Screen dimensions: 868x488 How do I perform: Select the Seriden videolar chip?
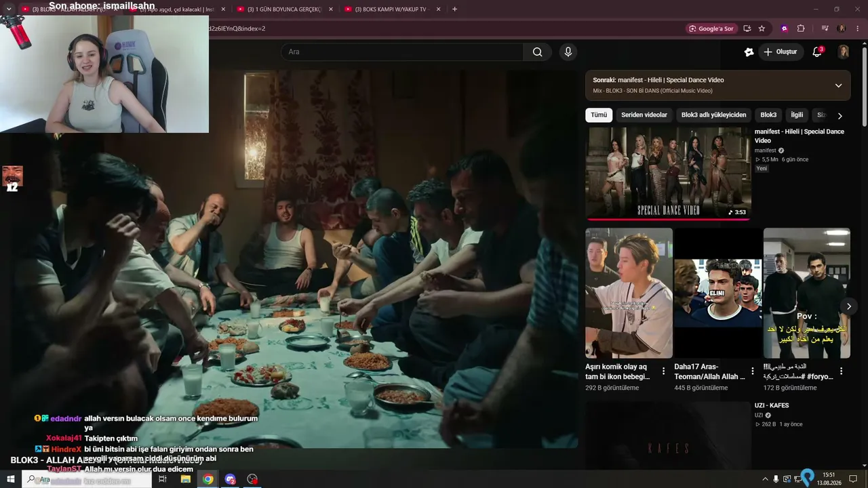coord(644,115)
